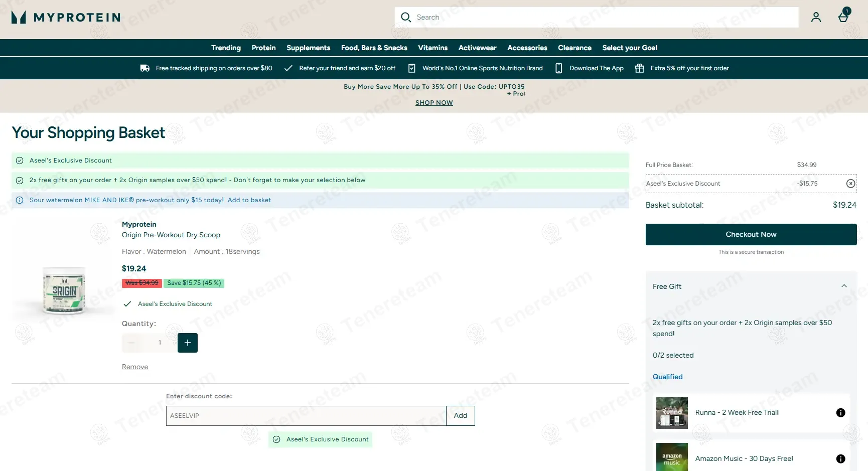Click the search magnifier icon
Image resolution: width=868 pixels, height=471 pixels.
tap(405, 18)
